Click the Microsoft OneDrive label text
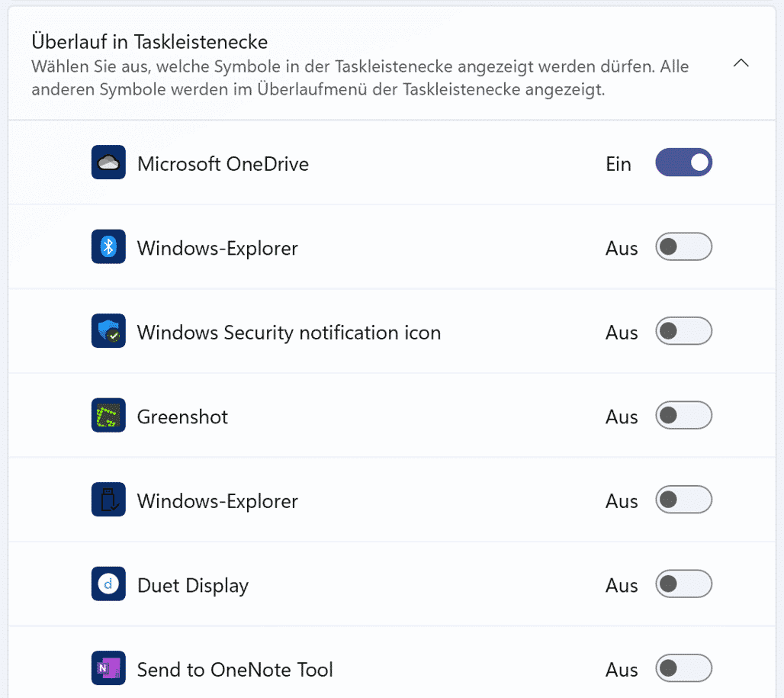The height and width of the screenshot is (698, 784). click(223, 164)
